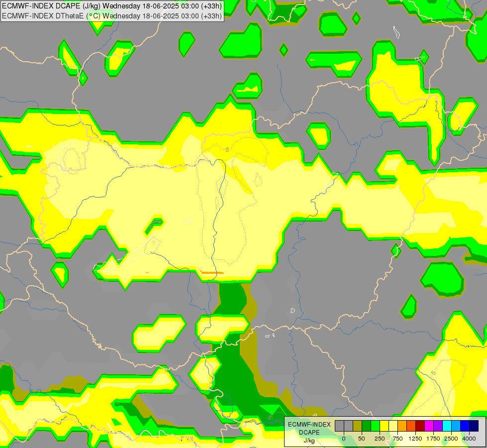This screenshot has height=448, width=487.
Task: Click the cyan legend swatch
Action: click(x=447, y=426)
